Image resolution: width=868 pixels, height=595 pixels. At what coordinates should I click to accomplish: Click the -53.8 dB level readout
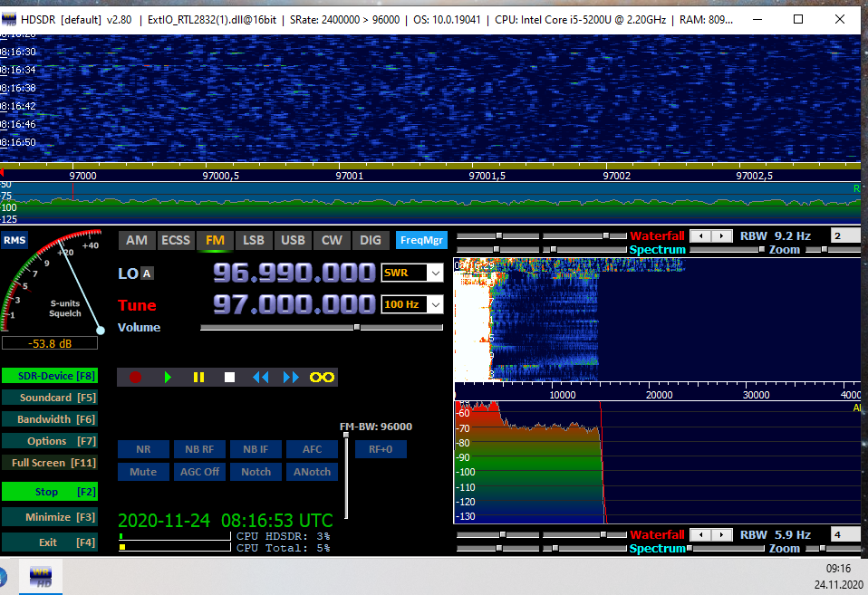[x=50, y=344]
